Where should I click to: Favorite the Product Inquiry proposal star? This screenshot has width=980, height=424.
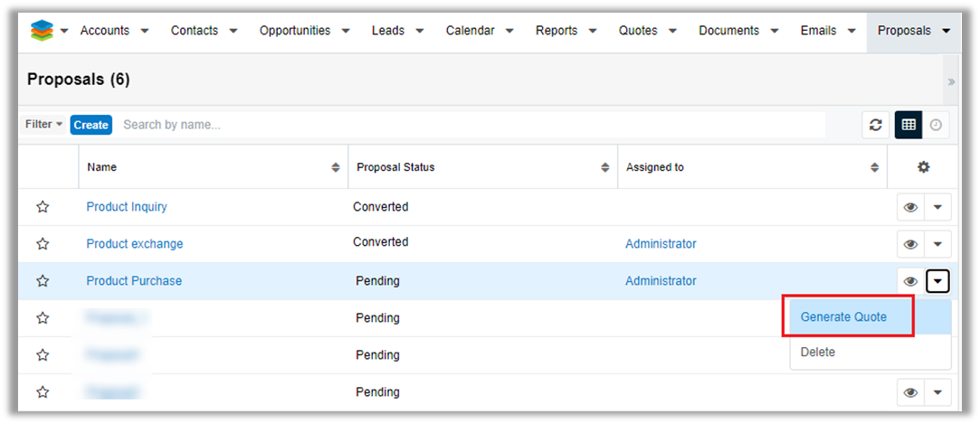43,207
